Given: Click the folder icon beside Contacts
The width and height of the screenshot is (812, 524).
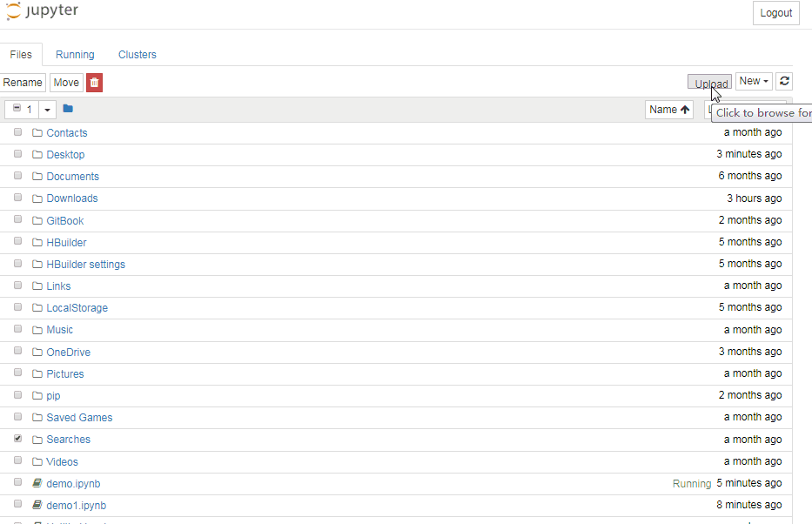Looking at the screenshot, I should (x=37, y=132).
